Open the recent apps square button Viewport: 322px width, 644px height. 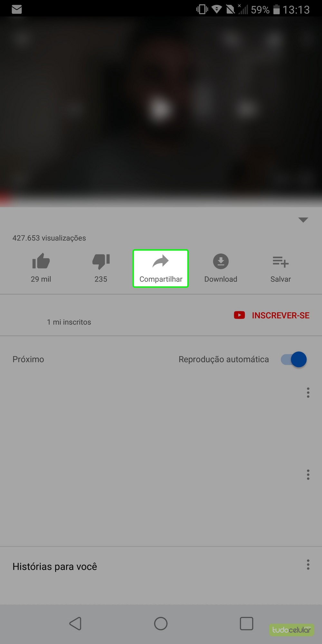[x=246, y=623]
